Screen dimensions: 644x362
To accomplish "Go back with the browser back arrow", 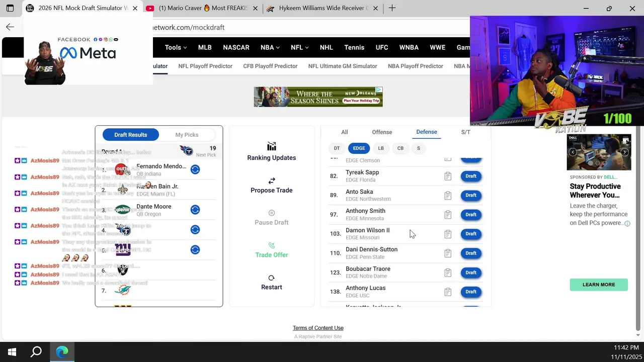I will 10,27.
